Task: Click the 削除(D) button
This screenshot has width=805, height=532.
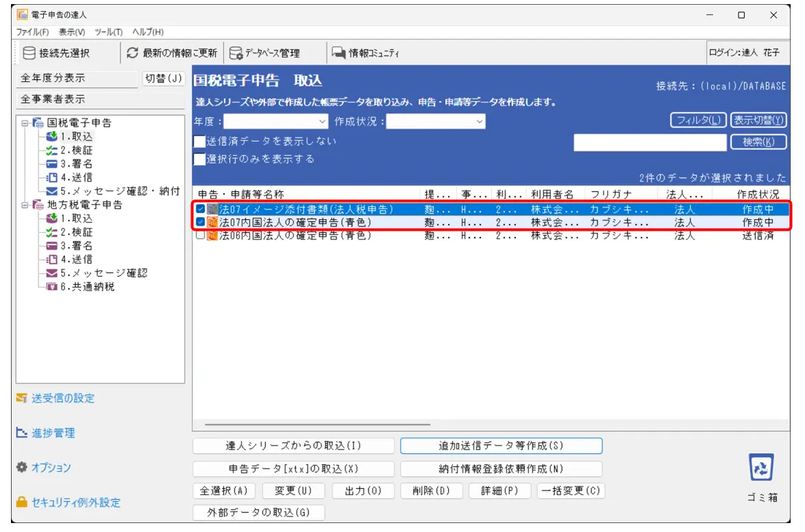Action: pyautogui.click(x=432, y=492)
